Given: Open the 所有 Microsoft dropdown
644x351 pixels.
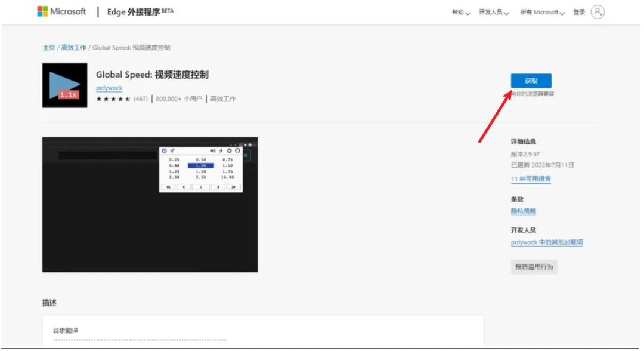Looking at the screenshot, I should tap(542, 13).
